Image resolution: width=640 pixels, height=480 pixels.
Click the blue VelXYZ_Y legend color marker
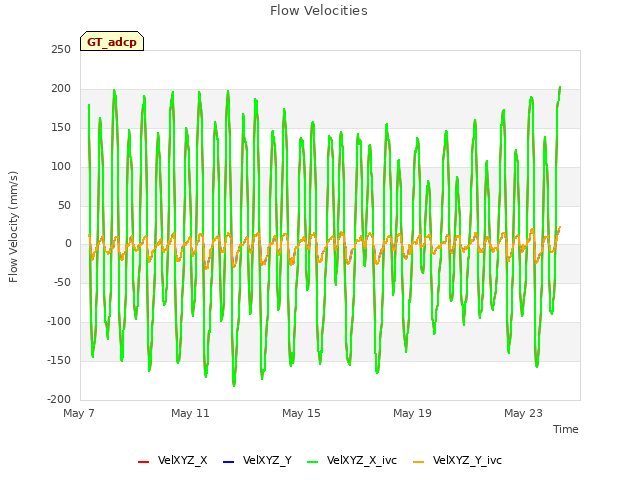tap(229, 462)
